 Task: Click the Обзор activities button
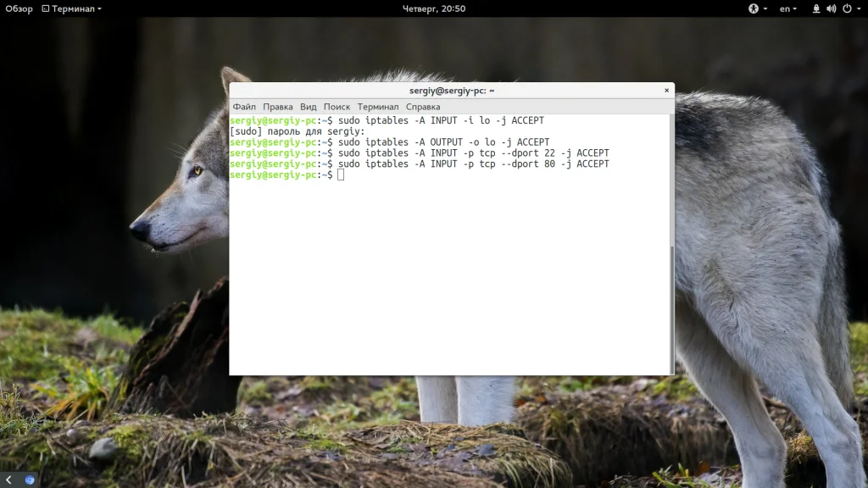coord(19,8)
